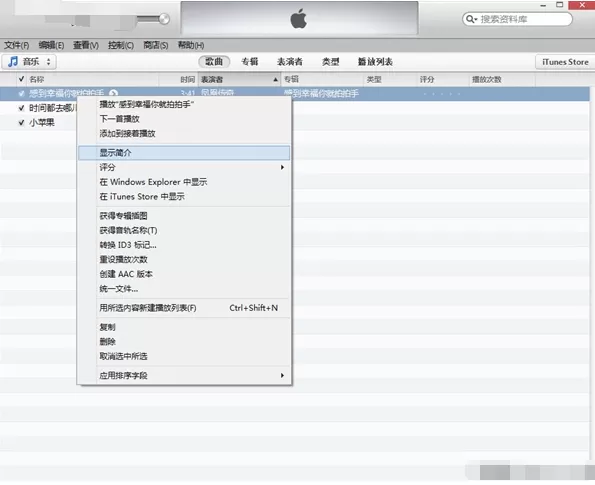Screen dimensions: 595x485
Task: Open the 文件(F) menu
Action: pyautogui.click(x=16, y=45)
